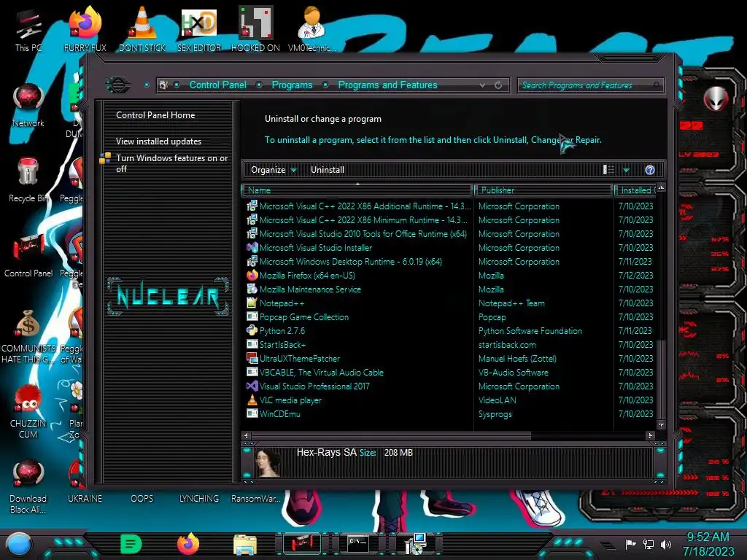Click the Action Center flag tray icon
The image size is (747, 560).
631,544
